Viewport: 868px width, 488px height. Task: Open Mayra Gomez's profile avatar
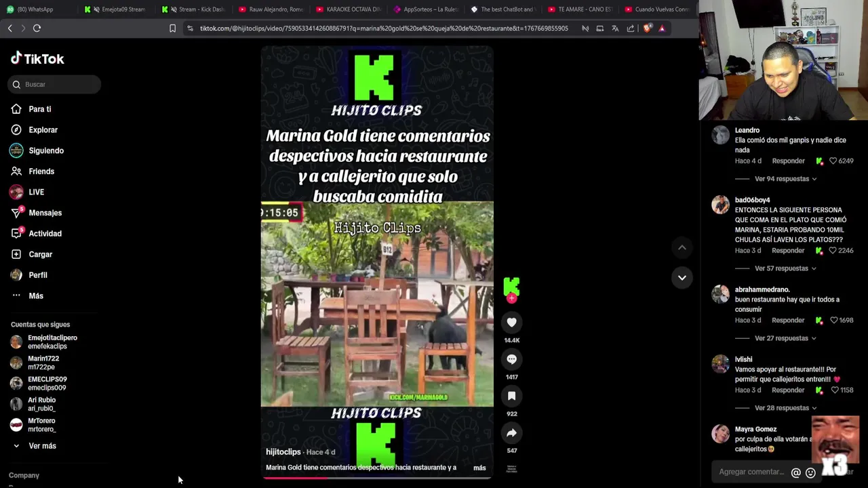point(720,434)
